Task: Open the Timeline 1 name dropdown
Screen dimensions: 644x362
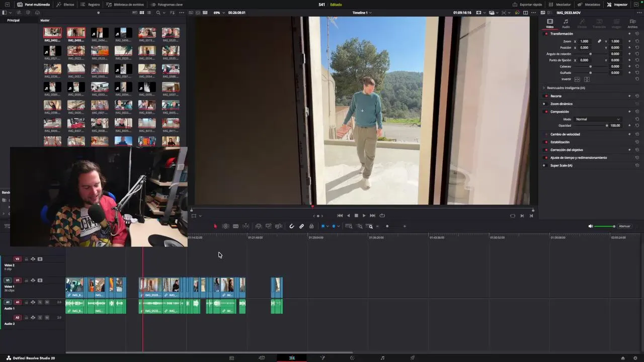Action: [362, 13]
